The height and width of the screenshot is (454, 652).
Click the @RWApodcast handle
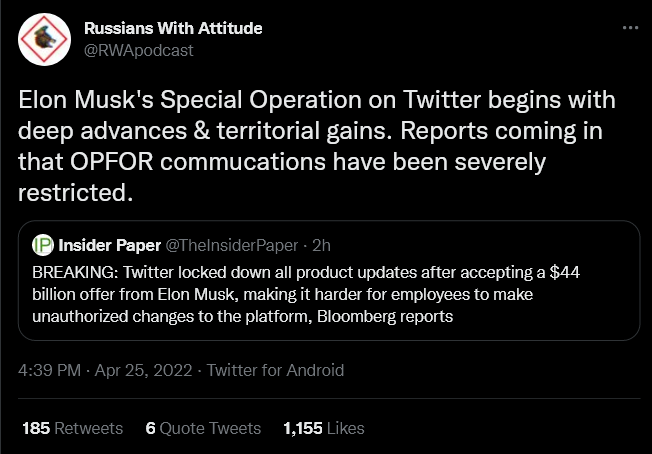tap(139, 50)
